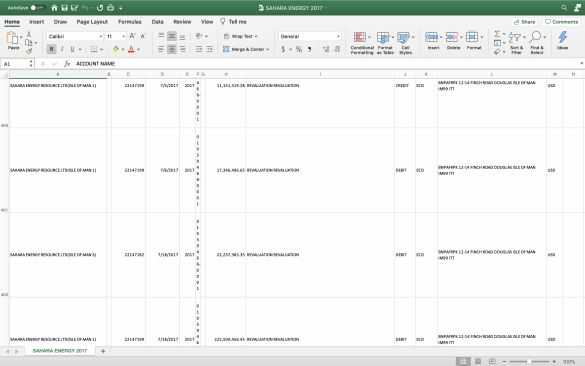Viewport: 585px width, 366px height.
Task: Open the Ideas lightning icon
Action: 563,37
